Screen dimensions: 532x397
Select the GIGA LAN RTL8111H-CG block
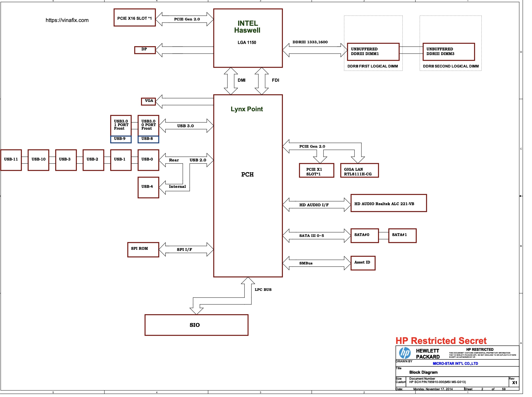tap(359, 170)
